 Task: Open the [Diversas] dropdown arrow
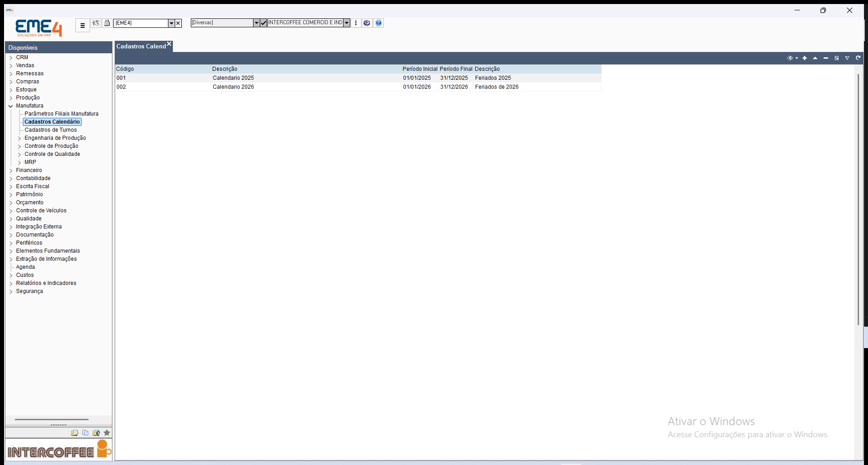coord(256,23)
